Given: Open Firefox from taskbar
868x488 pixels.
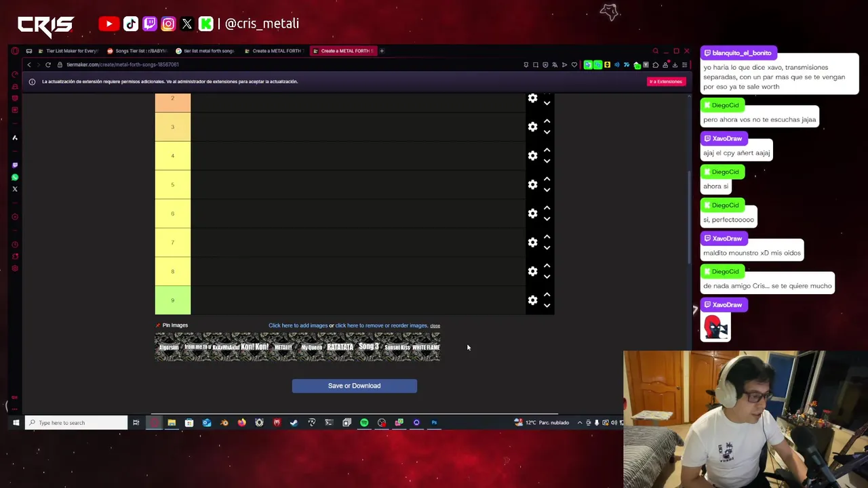Looking at the screenshot, I should tap(241, 423).
